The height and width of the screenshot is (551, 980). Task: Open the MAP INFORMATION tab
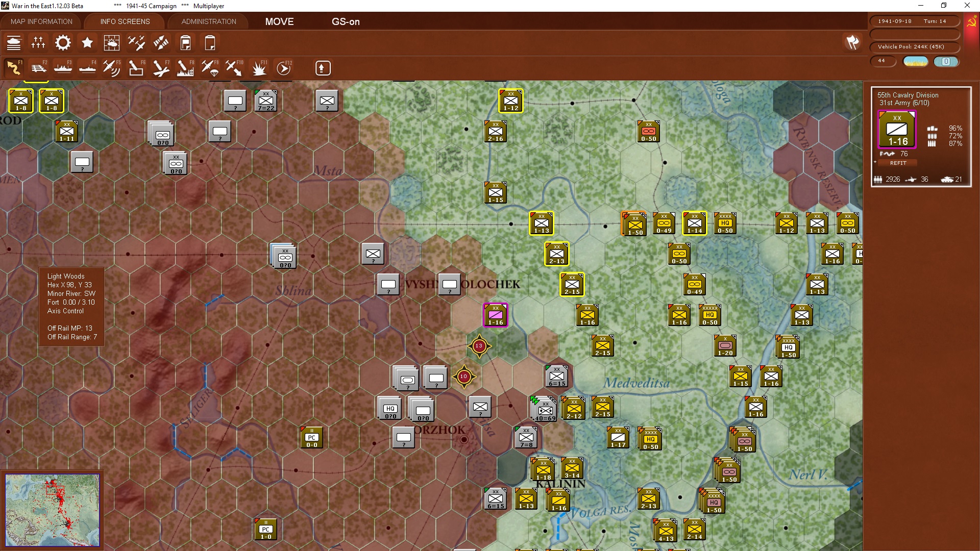click(x=41, y=21)
